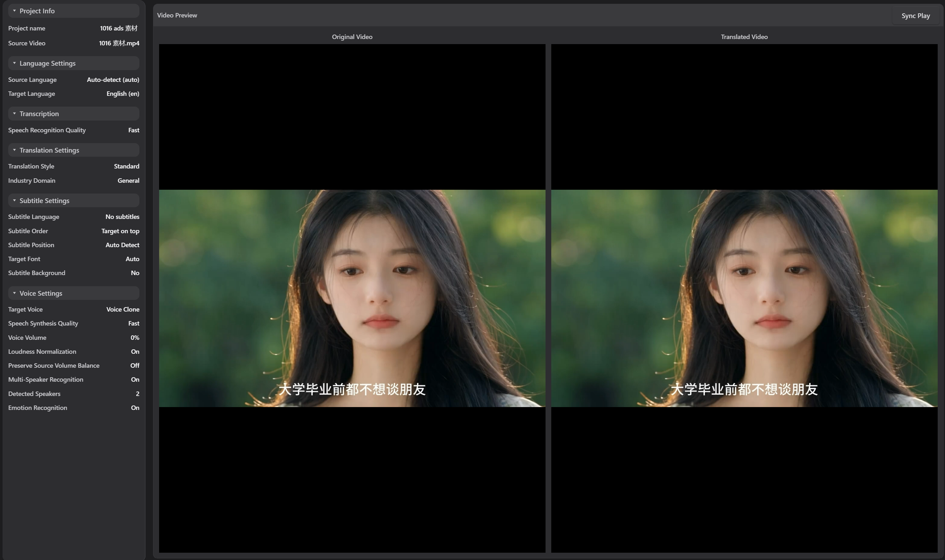The height and width of the screenshot is (560, 945).
Task: Click the 'Source Language' label
Action: click(x=32, y=80)
